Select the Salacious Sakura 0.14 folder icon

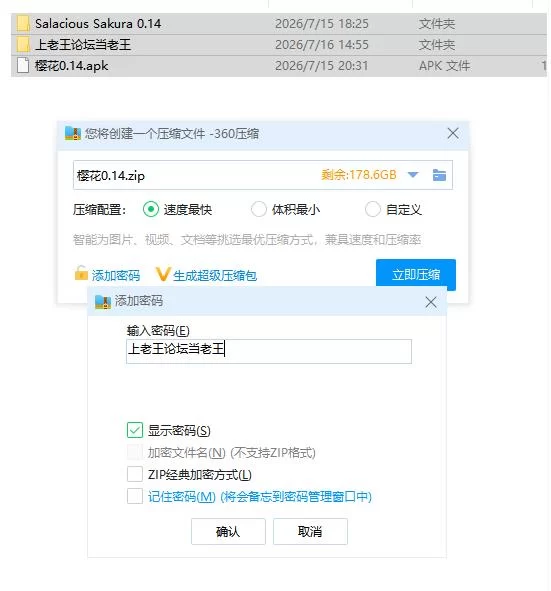coord(23,24)
